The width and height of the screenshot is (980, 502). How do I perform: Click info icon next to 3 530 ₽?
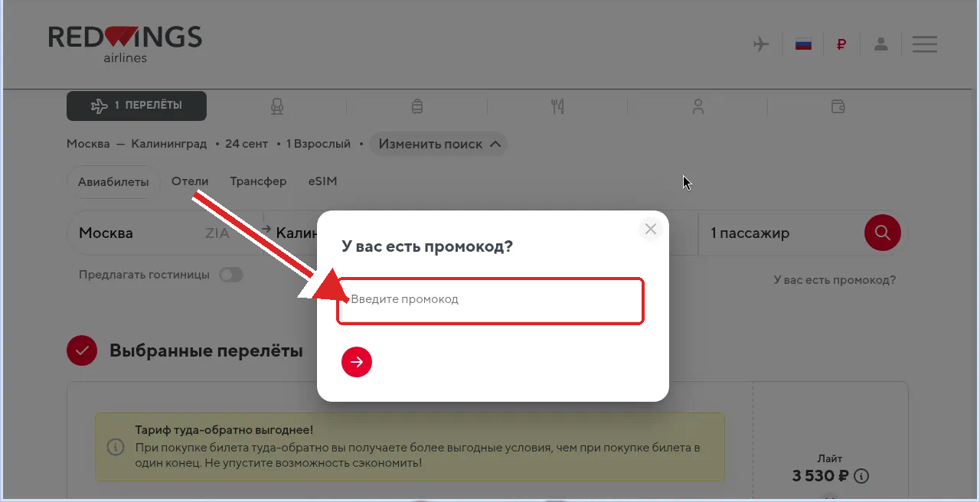click(861, 476)
